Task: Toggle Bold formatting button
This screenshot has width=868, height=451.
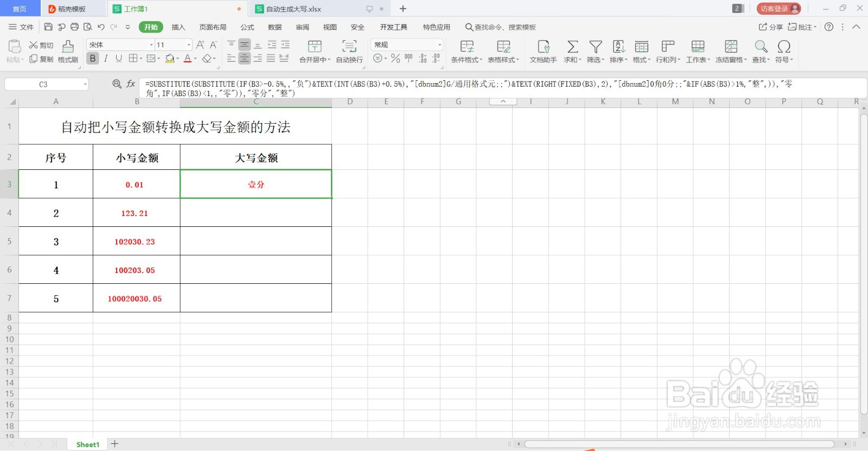Action: pos(93,59)
